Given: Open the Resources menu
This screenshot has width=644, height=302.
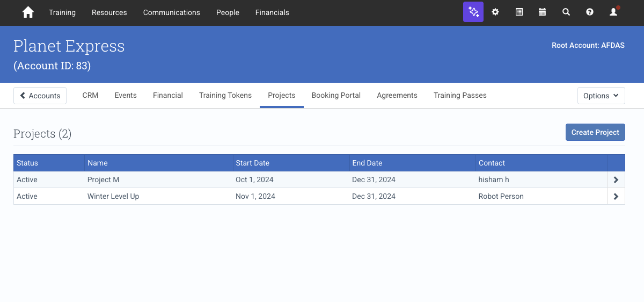Looking at the screenshot, I should point(109,12).
